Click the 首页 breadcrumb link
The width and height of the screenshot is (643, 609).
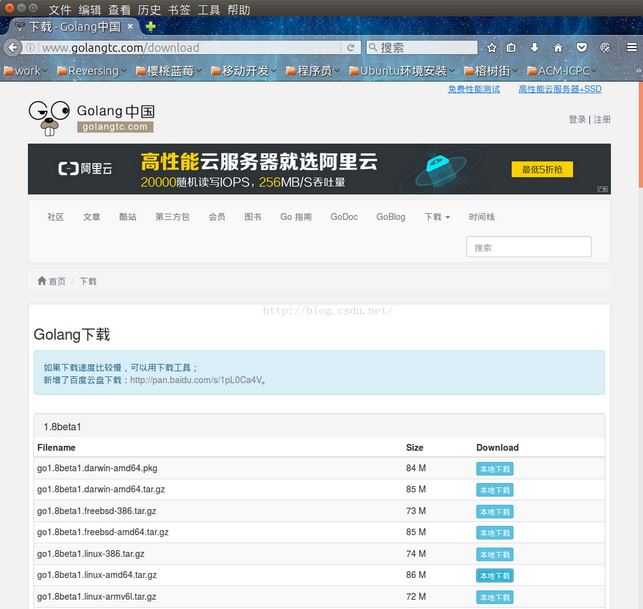(x=57, y=281)
